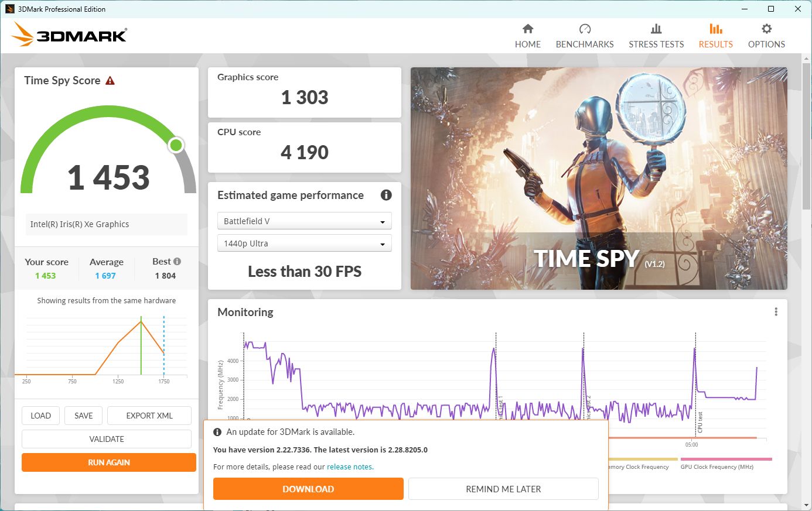This screenshot has width=812, height=511.
Task: Open the Stress Tests chart icon
Action: coord(656,29)
